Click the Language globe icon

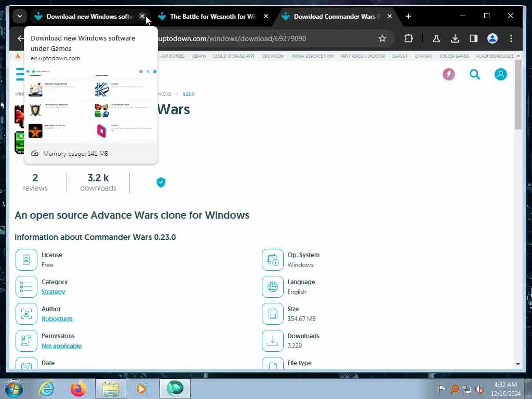pos(272,287)
